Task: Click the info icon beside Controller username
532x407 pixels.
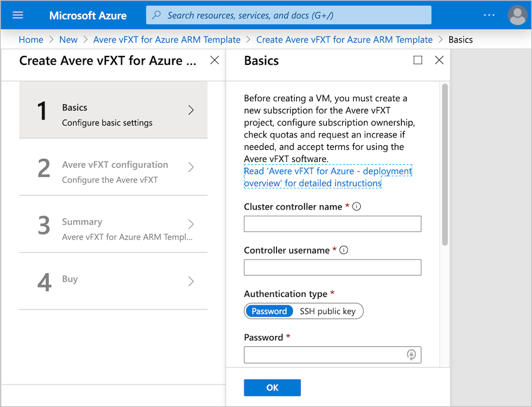Action: [344, 250]
